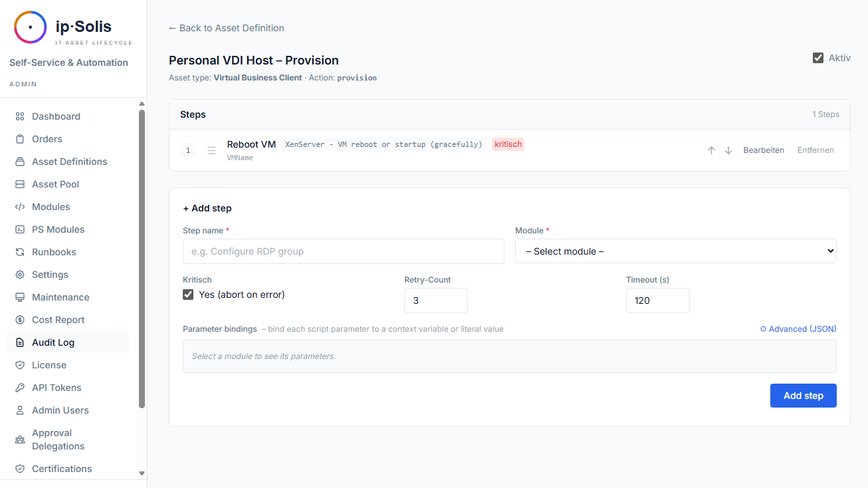Screen dimensions: 868x488
Task: Click sidebar scrollbar up arrow
Action: [142, 104]
